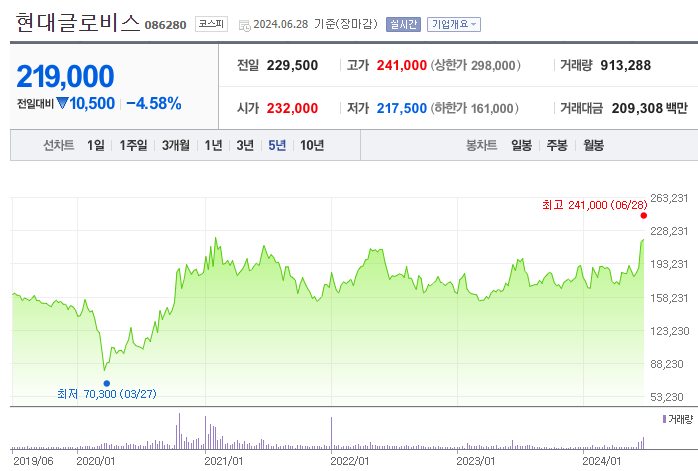Viewport: 698px width, 471px height.
Task: Click the 2024/01 x-axis date label
Action: click(601, 461)
